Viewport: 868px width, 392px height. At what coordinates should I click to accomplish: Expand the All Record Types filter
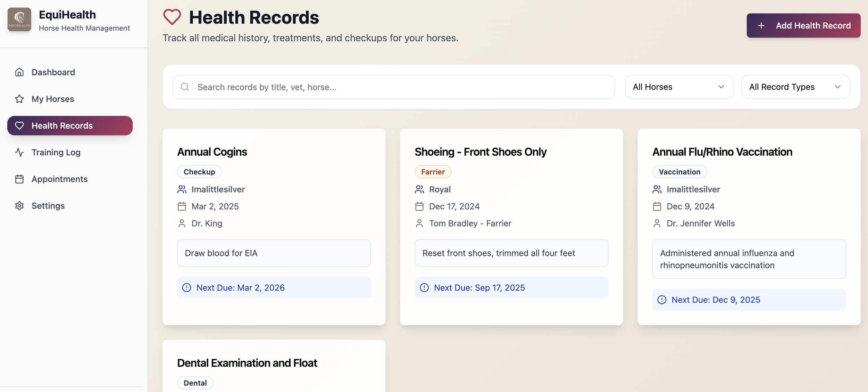tap(795, 87)
